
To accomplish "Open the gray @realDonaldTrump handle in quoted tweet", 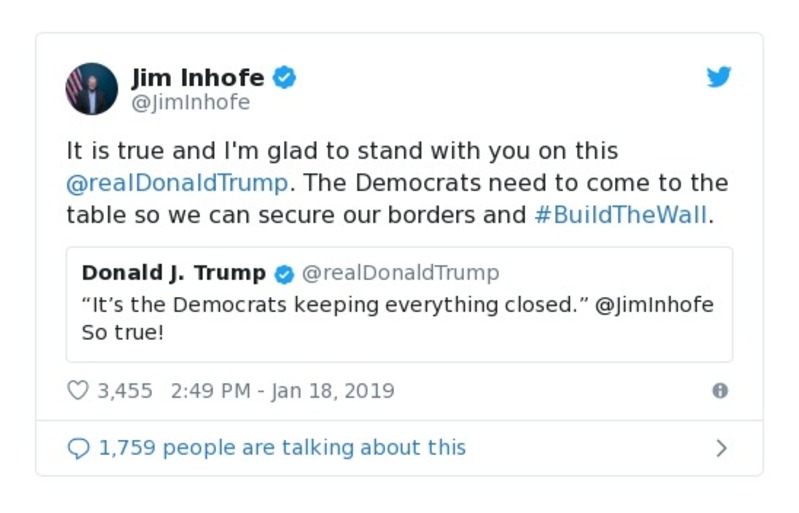I will click(400, 273).
